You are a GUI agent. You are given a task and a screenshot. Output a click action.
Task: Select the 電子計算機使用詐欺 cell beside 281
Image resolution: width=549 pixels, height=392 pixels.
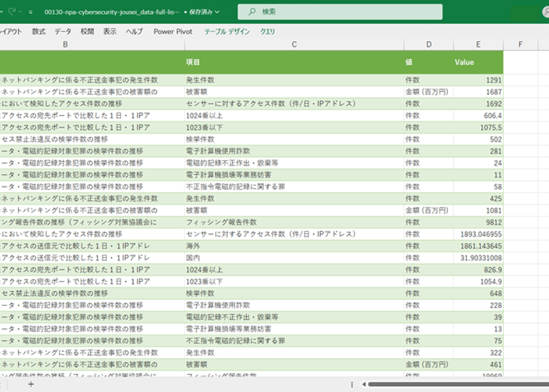click(294, 151)
